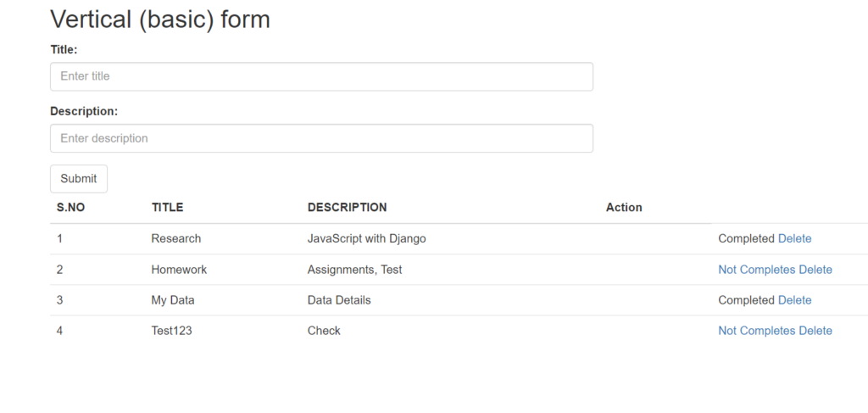The image size is (868, 413).
Task: Select the DESCRIPTION column header
Action: [x=347, y=208]
